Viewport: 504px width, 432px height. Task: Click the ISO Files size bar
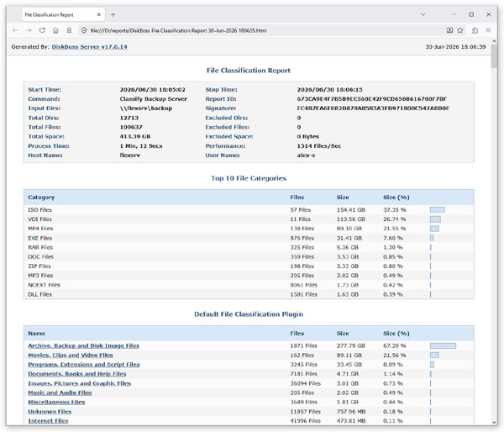[x=438, y=210]
